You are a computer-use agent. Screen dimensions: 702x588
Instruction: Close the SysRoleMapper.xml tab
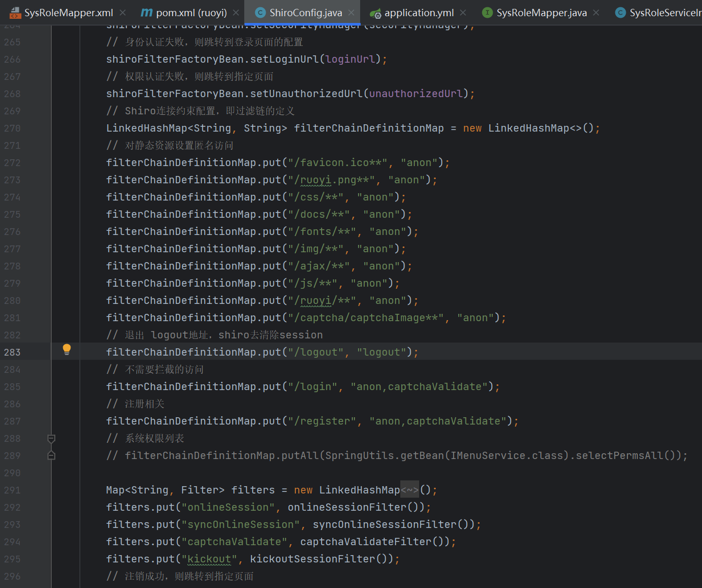pos(123,13)
